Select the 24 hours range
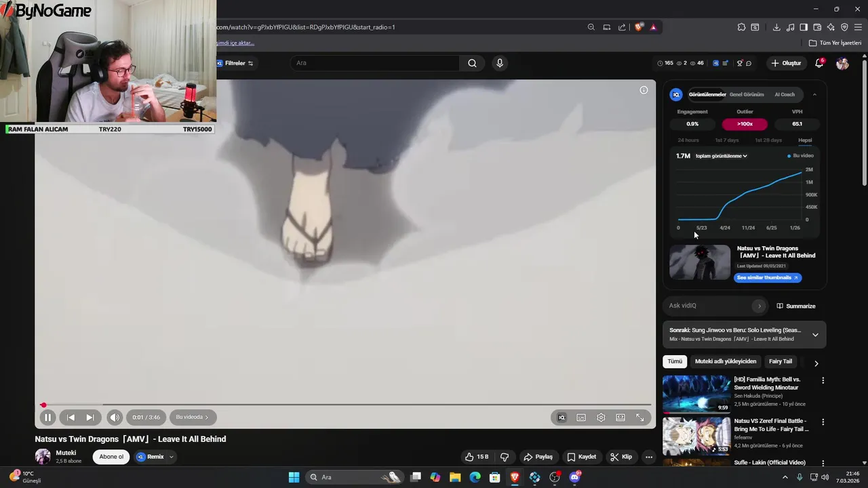This screenshot has height=488, width=868. click(x=688, y=140)
